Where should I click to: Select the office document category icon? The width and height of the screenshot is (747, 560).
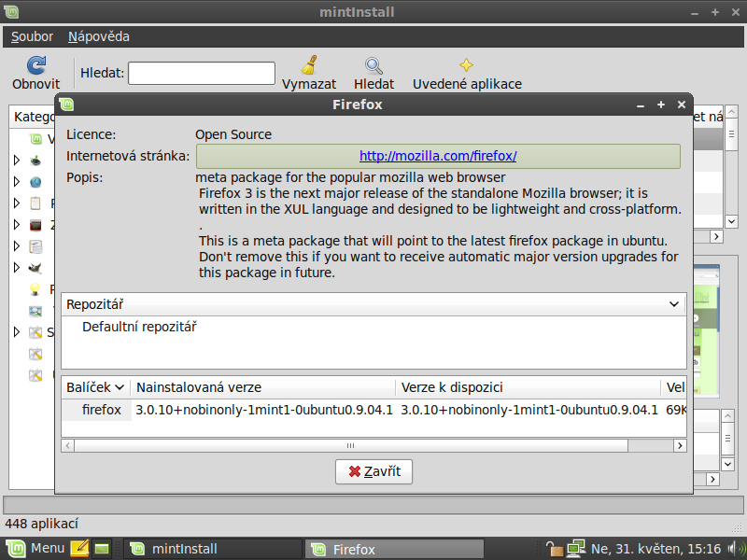click(35, 246)
